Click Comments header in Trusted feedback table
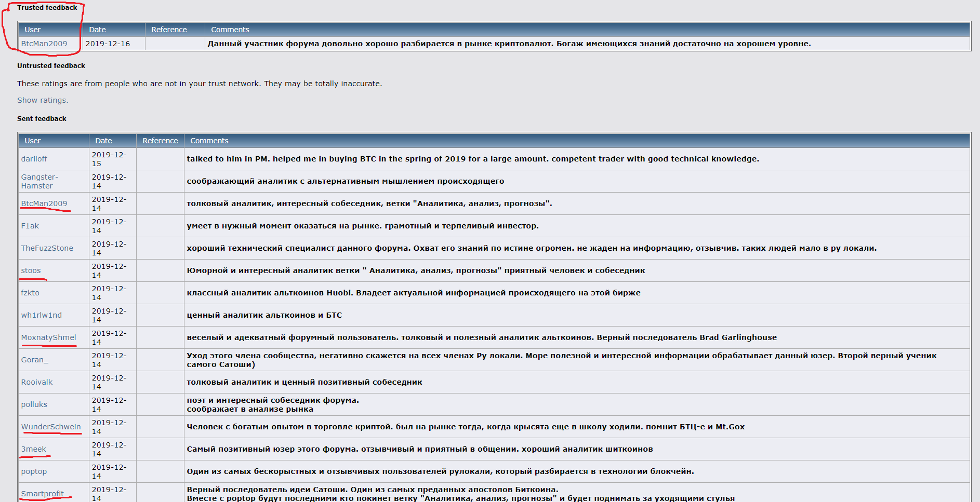Viewport: 980px width, 502px height. (230, 30)
